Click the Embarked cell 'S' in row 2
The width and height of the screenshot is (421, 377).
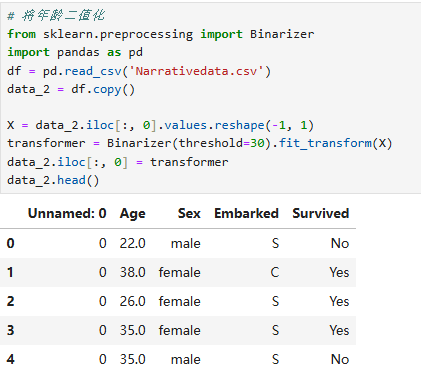click(x=275, y=301)
